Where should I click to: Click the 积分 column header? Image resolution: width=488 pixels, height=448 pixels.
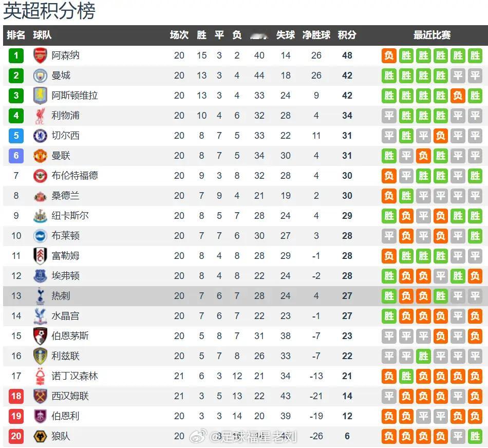pyautogui.click(x=347, y=35)
